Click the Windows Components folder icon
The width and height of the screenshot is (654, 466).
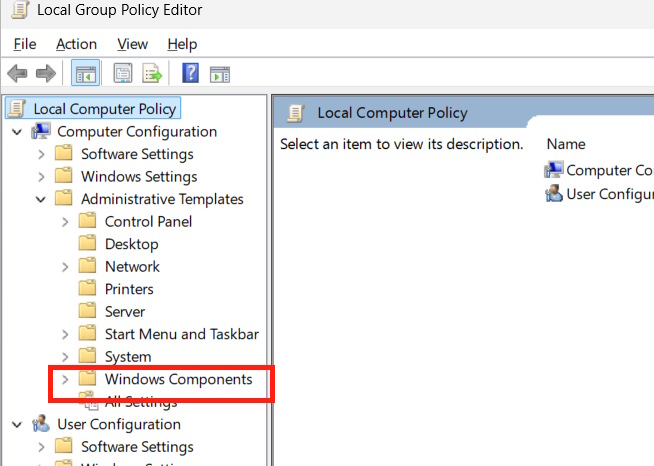click(88, 378)
